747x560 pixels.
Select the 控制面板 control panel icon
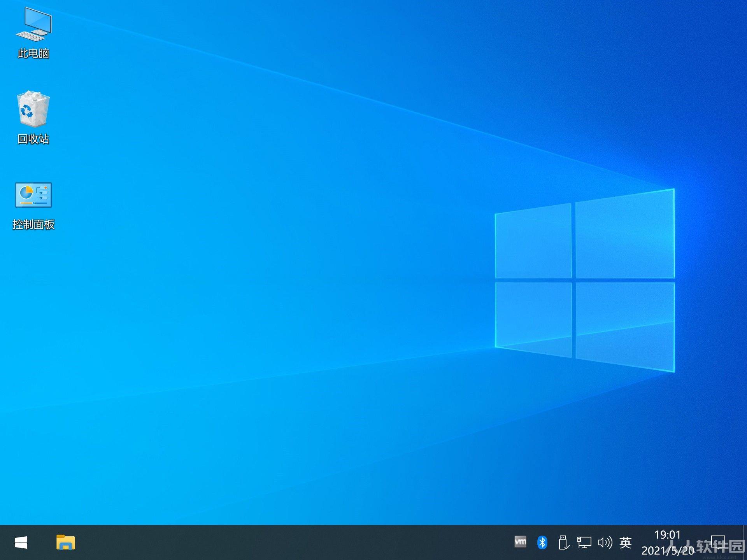pyautogui.click(x=33, y=206)
